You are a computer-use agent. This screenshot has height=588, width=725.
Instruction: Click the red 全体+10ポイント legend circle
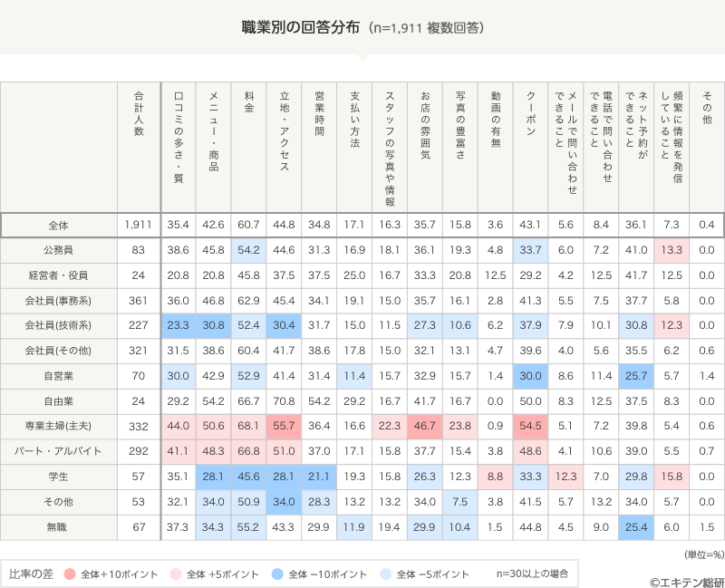point(70,574)
